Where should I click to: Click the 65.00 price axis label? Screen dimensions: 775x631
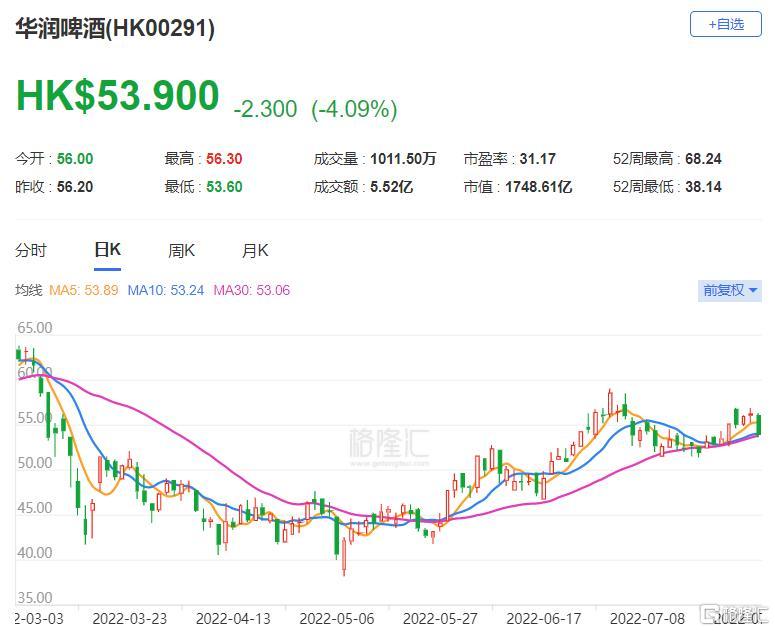click(35, 328)
